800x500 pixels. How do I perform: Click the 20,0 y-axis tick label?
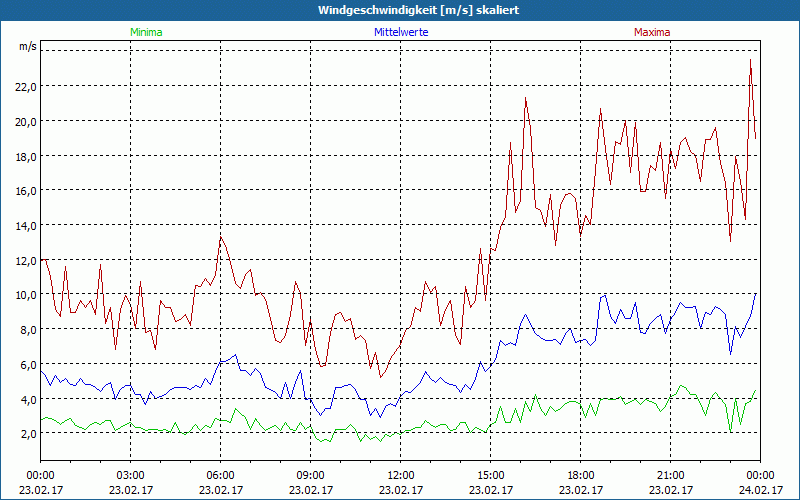click(x=26, y=121)
